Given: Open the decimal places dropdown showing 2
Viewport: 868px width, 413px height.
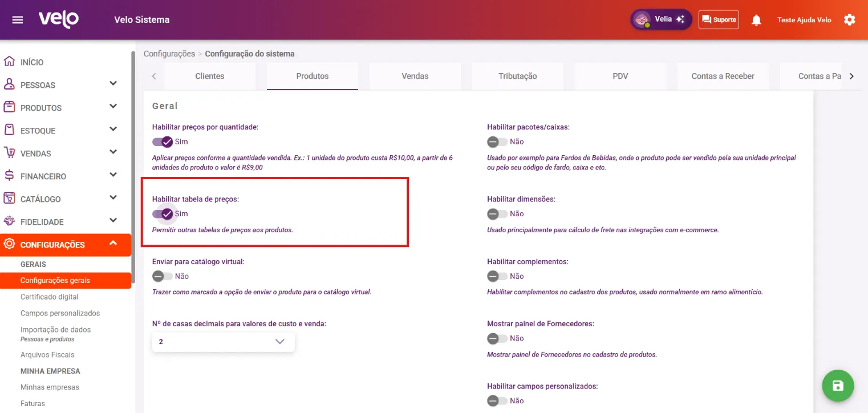Looking at the screenshot, I should click(x=224, y=342).
